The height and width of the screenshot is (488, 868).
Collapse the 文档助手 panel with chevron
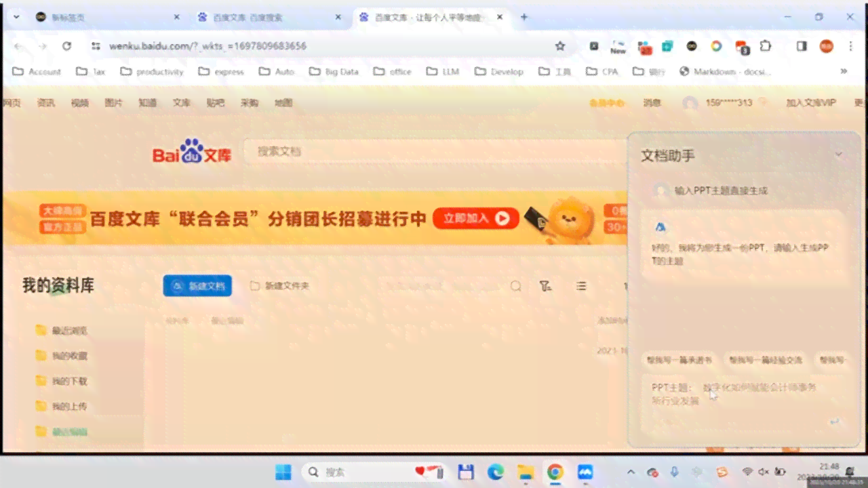[x=838, y=155]
